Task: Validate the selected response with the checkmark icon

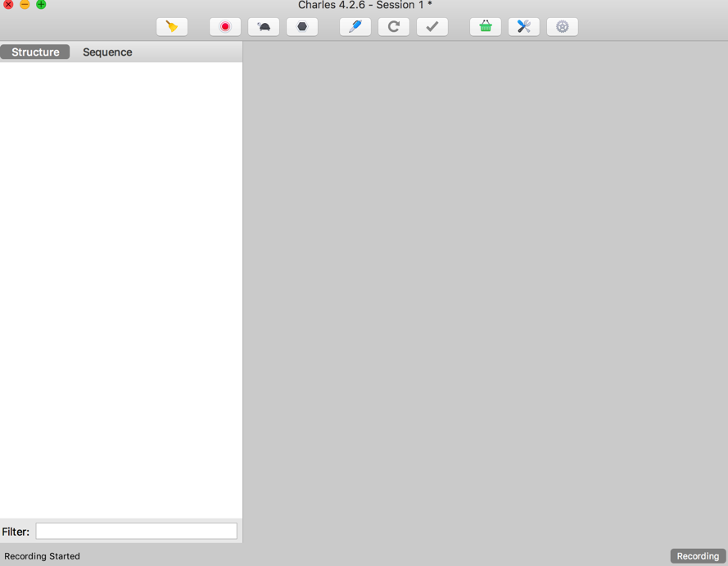Action: (x=432, y=26)
